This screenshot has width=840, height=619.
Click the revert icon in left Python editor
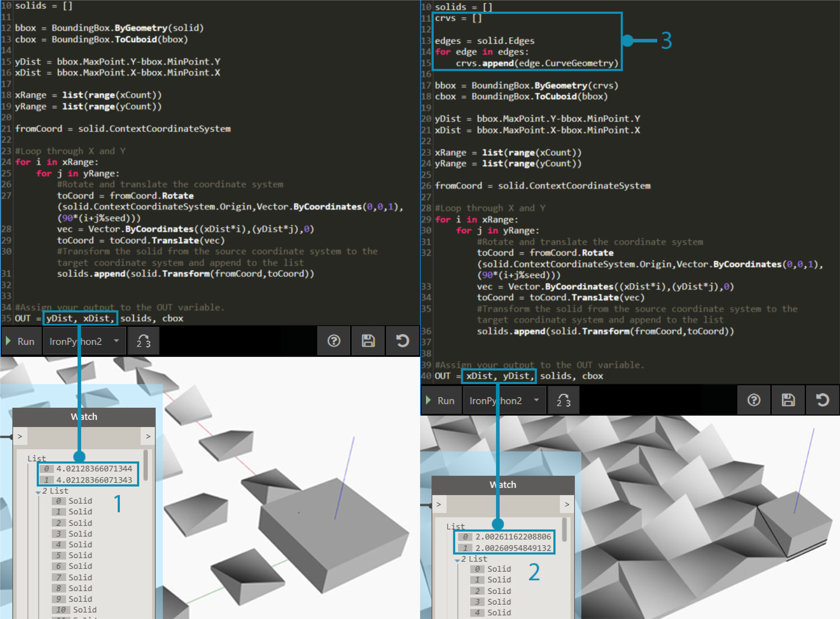[403, 341]
